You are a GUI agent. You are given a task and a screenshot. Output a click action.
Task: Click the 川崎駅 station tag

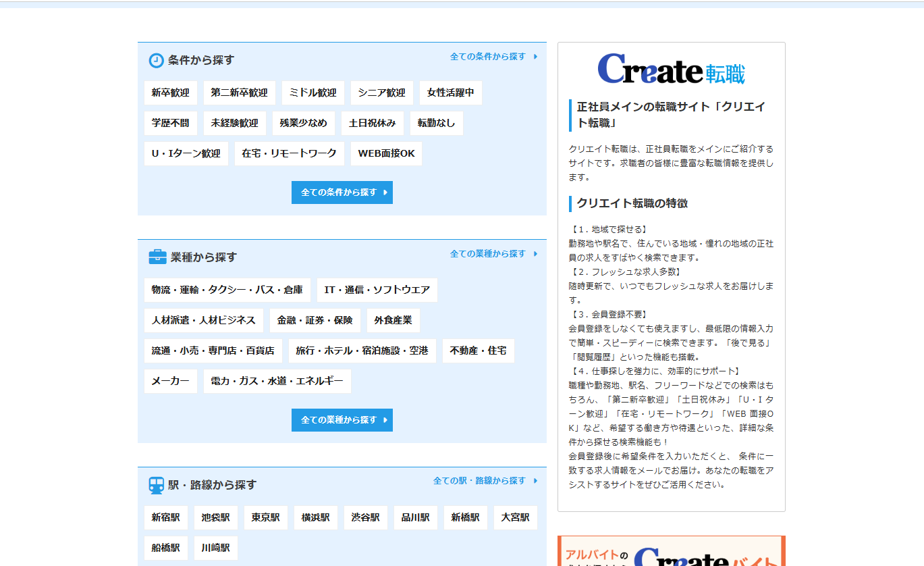pos(216,548)
